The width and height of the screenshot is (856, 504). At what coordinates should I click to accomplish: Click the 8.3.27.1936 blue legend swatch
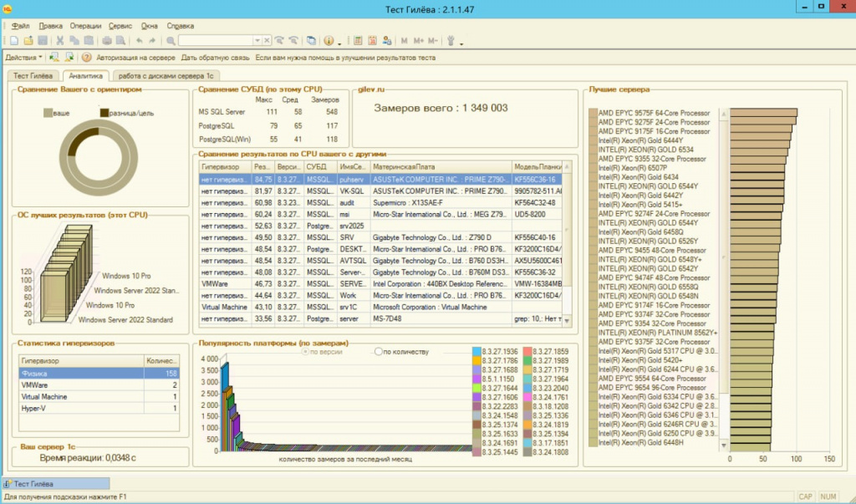pyautogui.click(x=477, y=352)
